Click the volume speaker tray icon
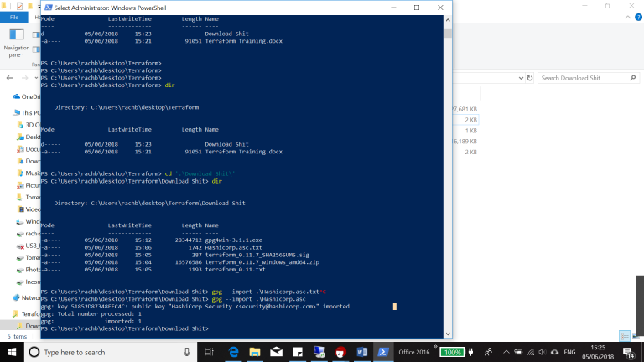The width and height of the screenshot is (644, 362). coord(543,352)
